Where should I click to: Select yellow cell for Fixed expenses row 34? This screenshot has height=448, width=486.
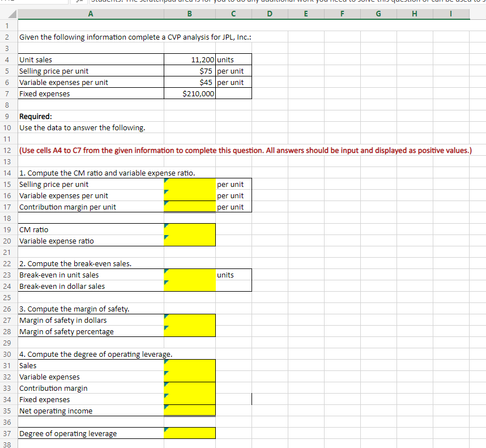pyautogui.click(x=190, y=399)
